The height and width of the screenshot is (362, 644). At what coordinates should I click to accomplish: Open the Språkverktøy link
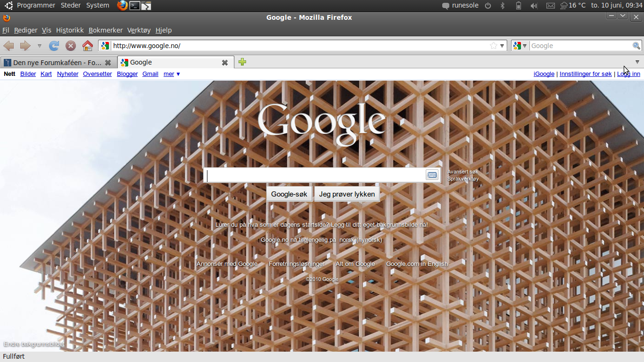(x=463, y=179)
